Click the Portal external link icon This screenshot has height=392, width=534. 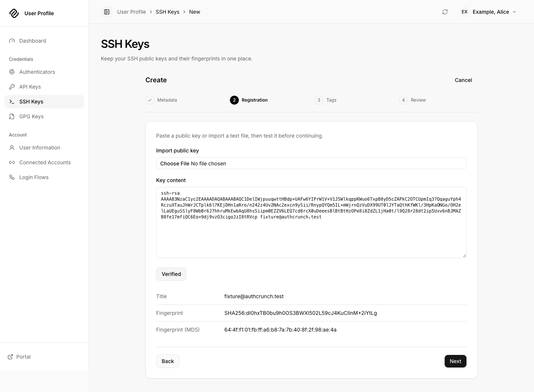pyautogui.click(x=10, y=357)
